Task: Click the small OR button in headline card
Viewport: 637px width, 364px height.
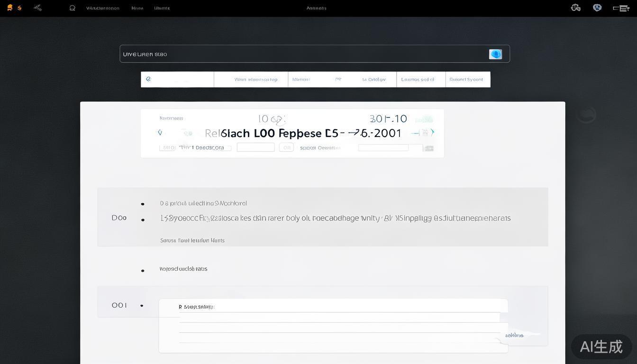Action: (286, 147)
